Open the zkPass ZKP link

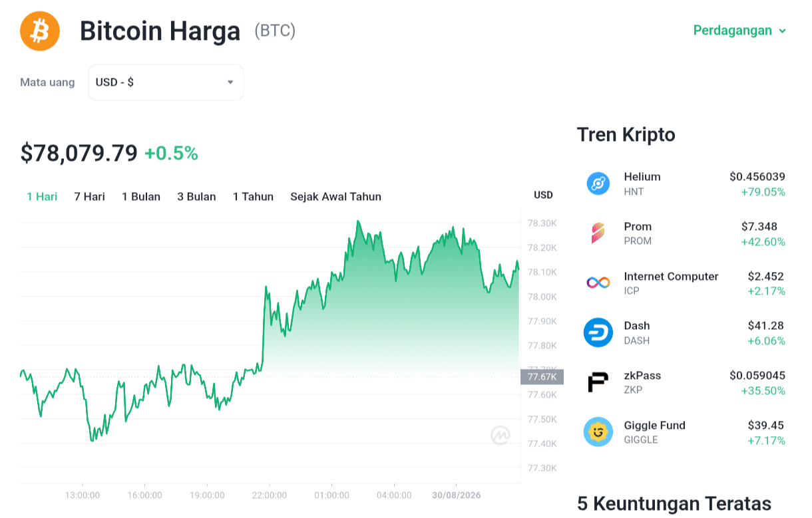point(686,382)
